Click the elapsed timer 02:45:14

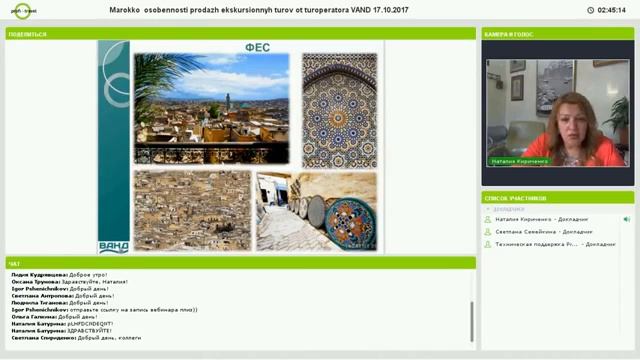611,10
